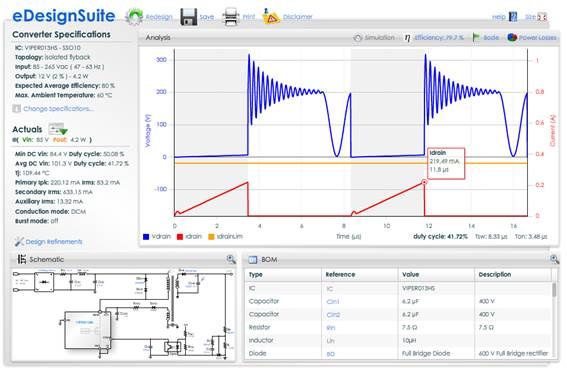
Task: Toggle the IdrainLim legend series
Action: pos(225,236)
